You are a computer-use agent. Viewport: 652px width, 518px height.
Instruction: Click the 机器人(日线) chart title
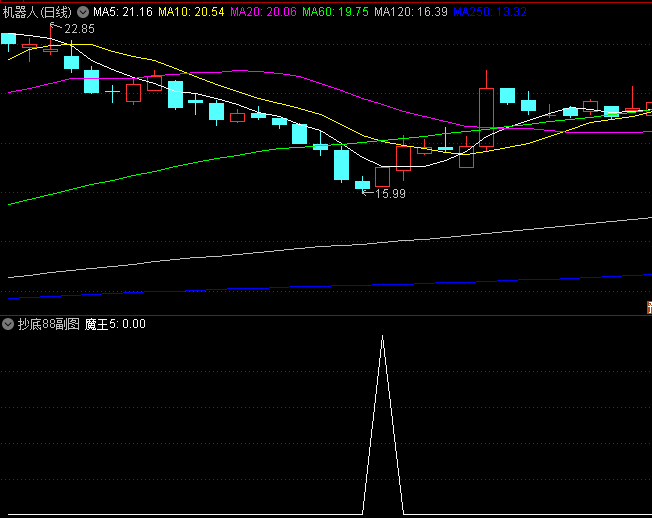pos(37,12)
